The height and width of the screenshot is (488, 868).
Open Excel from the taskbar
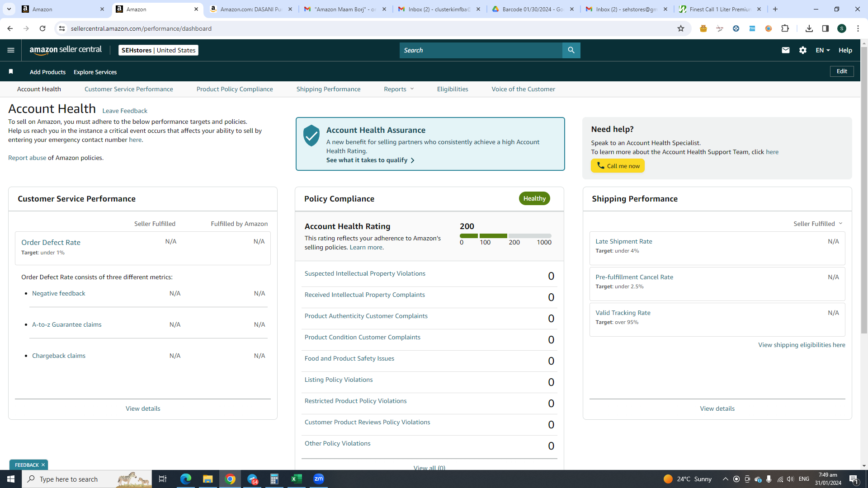(297, 479)
